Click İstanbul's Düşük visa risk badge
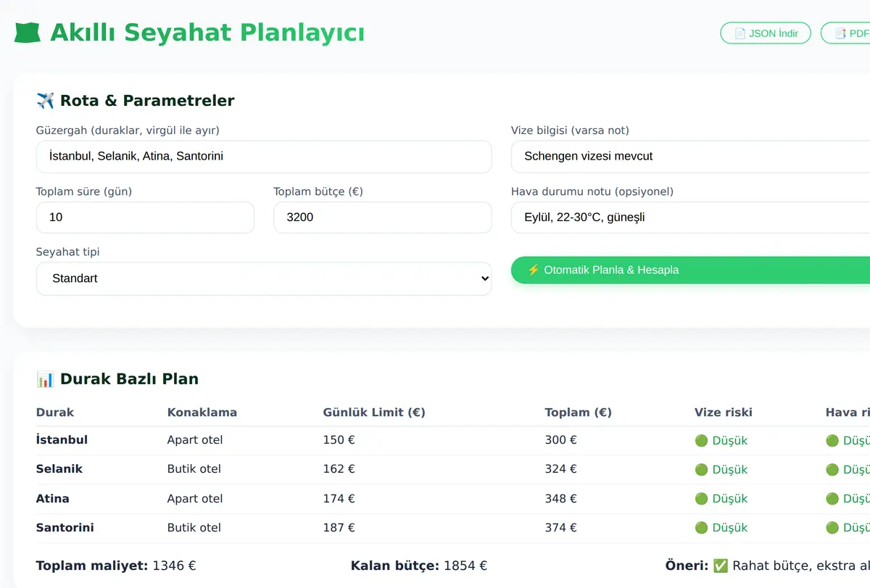 tap(721, 441)
